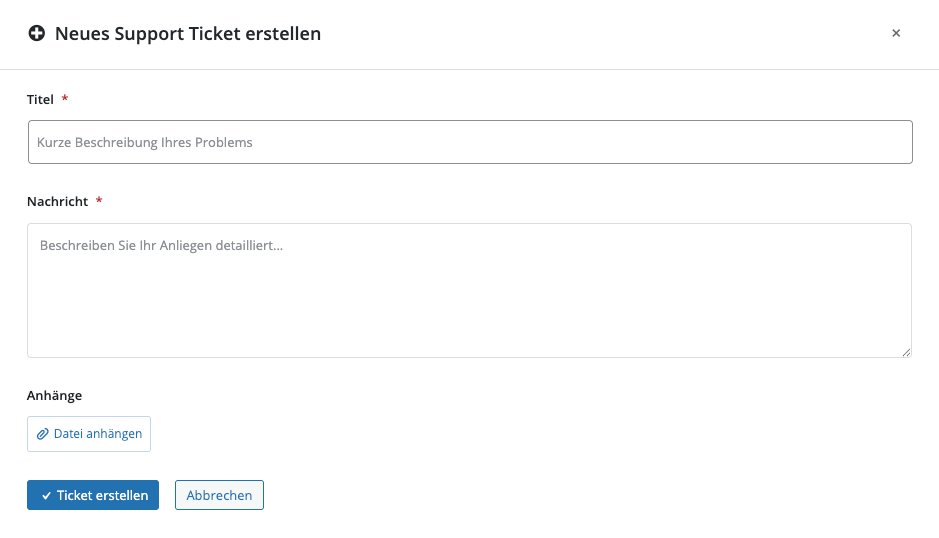The image size is (939, 538).
Task: Focus the Titel input field
Action: [470, 142]
